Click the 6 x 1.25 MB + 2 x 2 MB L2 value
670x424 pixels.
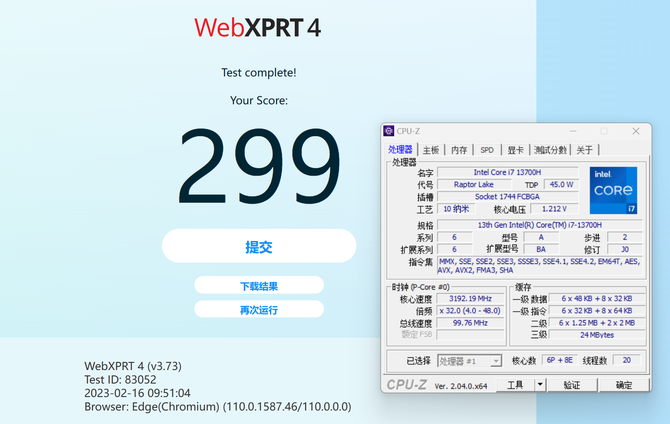(x=597, y=323)
